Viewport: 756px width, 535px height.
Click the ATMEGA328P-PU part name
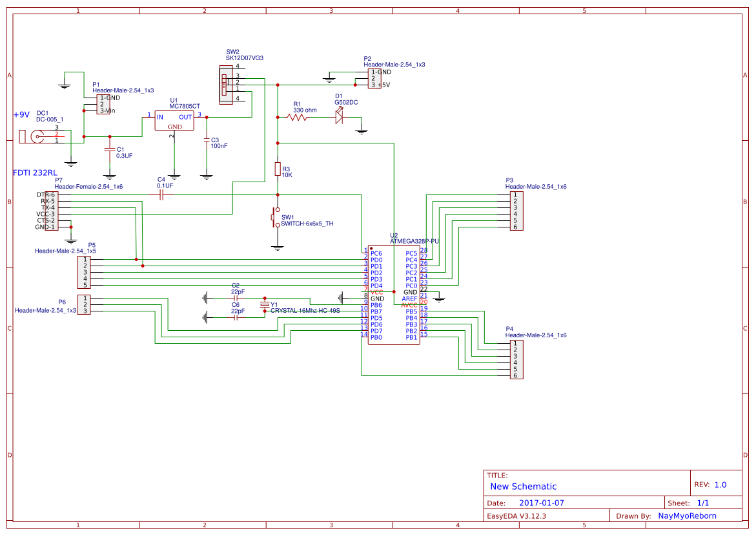pos(414,241)
